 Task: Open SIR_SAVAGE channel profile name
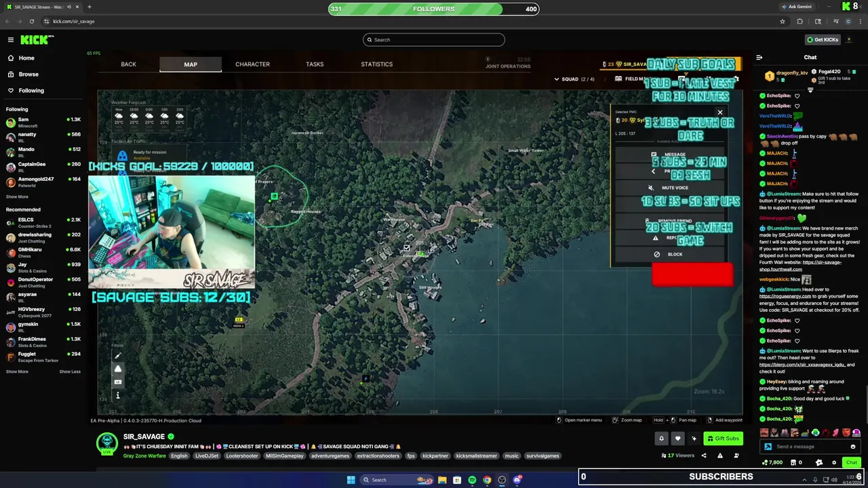[144, 437]
